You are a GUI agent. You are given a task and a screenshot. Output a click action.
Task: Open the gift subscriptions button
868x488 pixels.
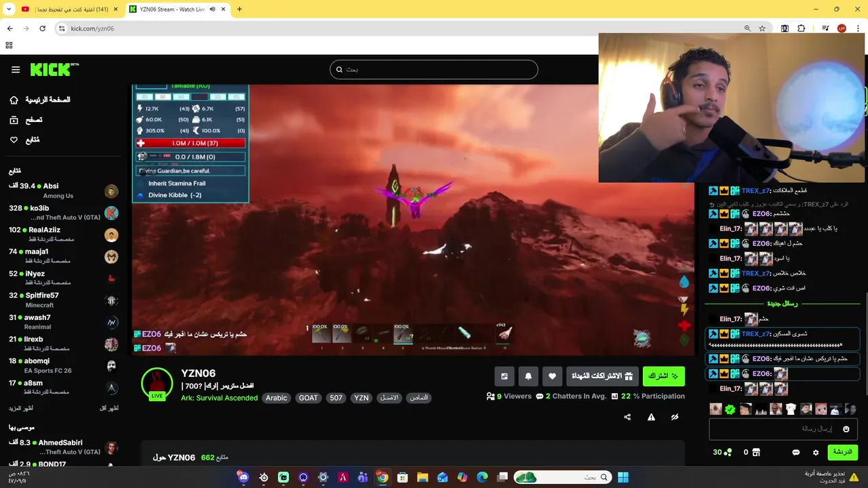click(x=602, y=375)
